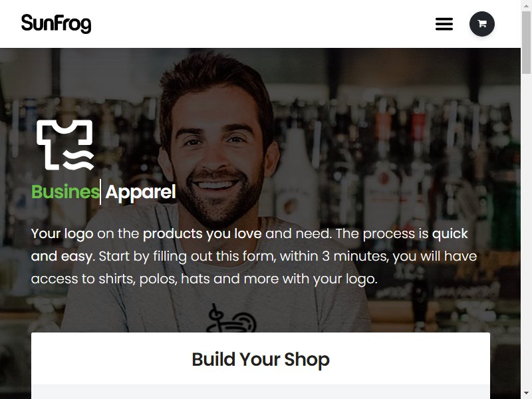Image resolution: width=532 pixels, height=399 pixels.
Task: Click the typing cursor bar before "Apparel"
Action: click(x=100, y=192)
